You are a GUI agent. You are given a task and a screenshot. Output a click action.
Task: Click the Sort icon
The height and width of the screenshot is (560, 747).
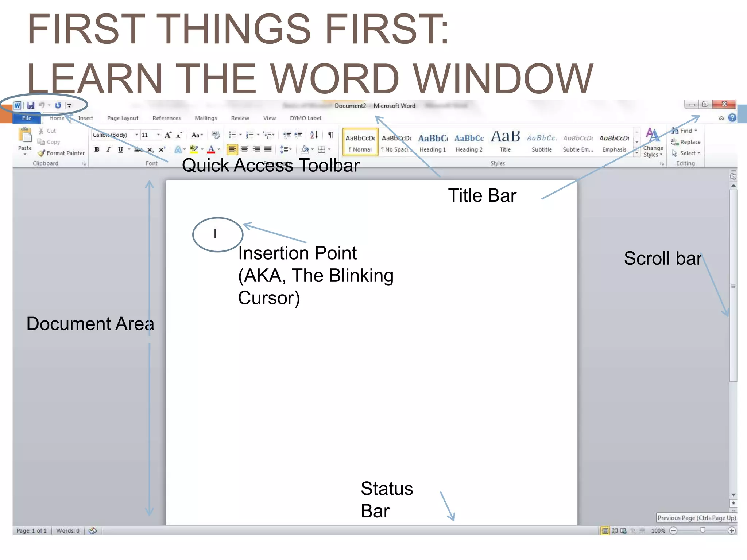pyautogui.click(x=314, y=135)
